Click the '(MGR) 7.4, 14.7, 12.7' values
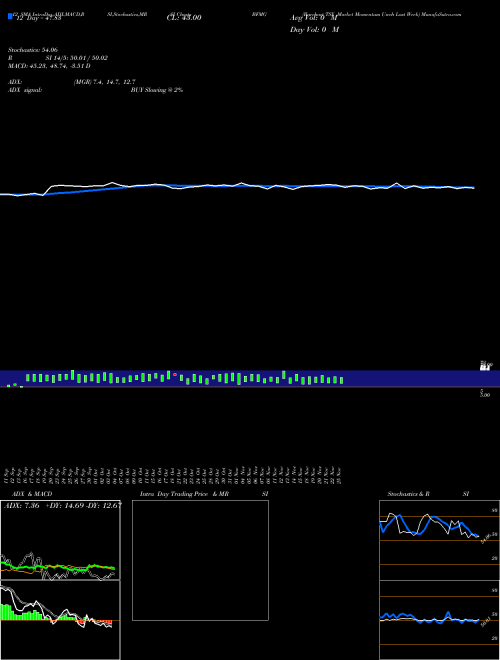This screenshot has height=660, width=500. point(104,82)
